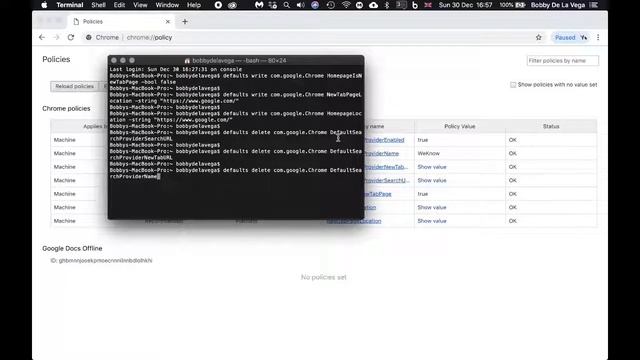Click the Policy Value column header
The width and height of the screenshot is (640, 360).
460,127
